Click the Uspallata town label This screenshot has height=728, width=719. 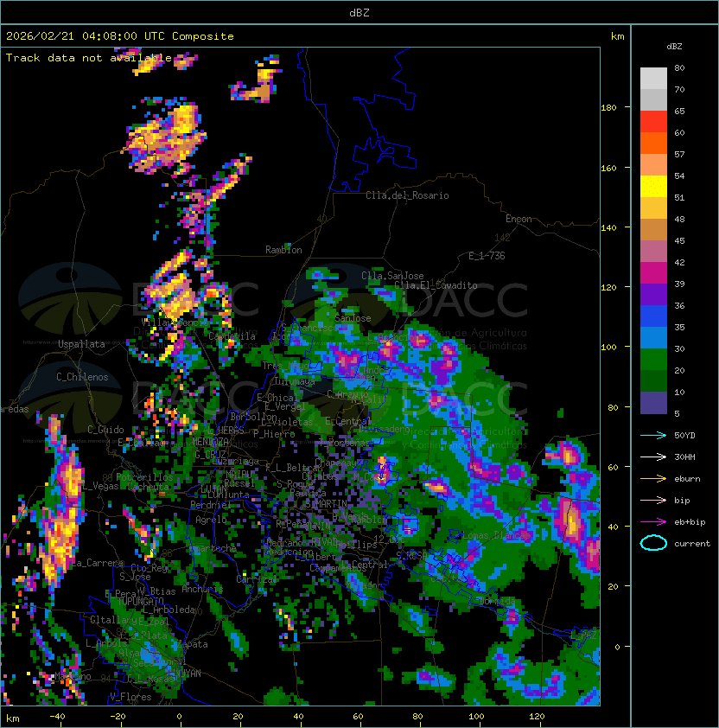tap(81, 344)
